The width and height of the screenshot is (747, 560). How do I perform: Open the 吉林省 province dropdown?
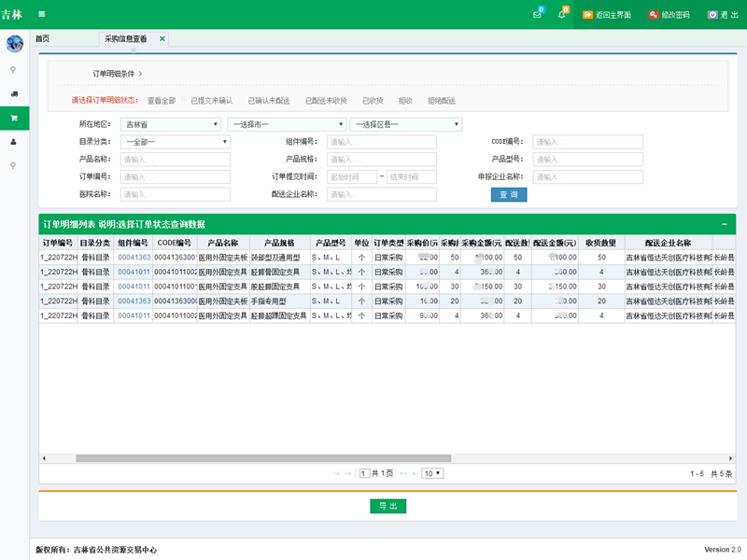pos(171,124)
